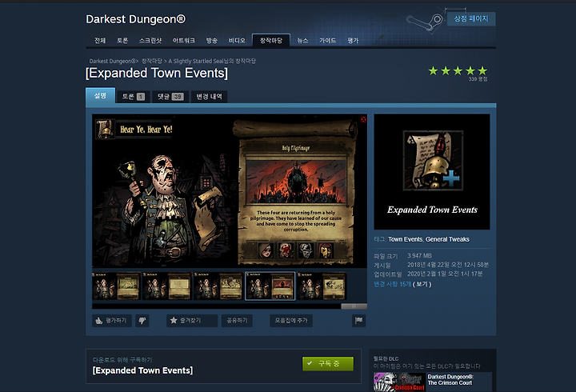Open the 변경 사항 15개 link
576x392 pixels.
(392, 284)
